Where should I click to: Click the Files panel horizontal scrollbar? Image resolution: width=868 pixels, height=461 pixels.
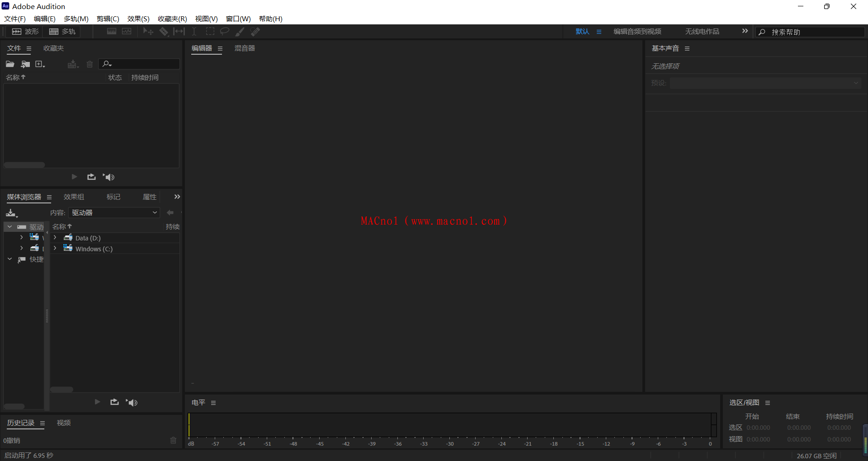point(24,165)
